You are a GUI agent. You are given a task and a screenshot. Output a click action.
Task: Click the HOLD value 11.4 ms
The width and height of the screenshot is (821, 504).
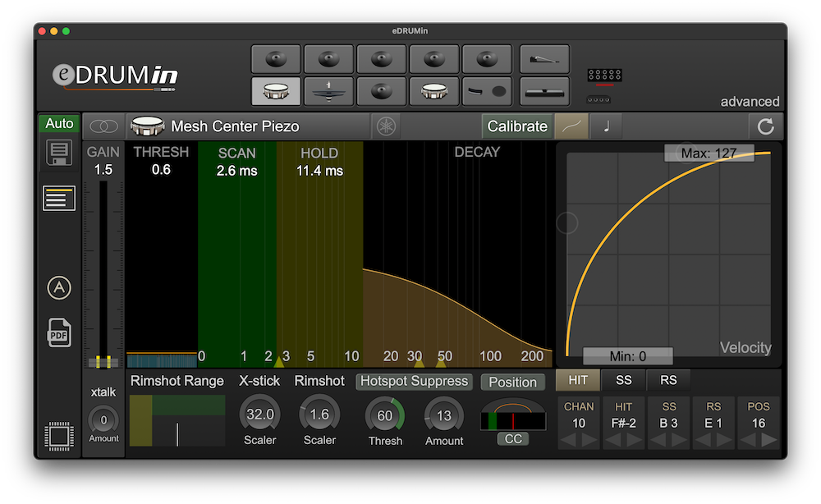pos(319,171)
